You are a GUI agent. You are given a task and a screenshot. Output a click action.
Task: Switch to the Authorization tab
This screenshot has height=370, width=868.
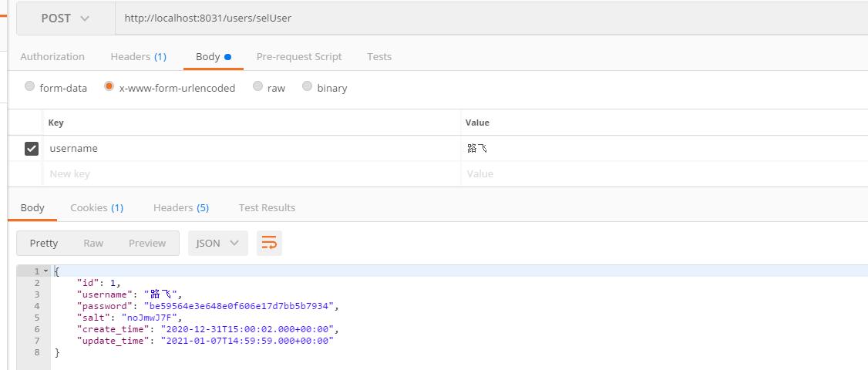(x=52, y=56)
